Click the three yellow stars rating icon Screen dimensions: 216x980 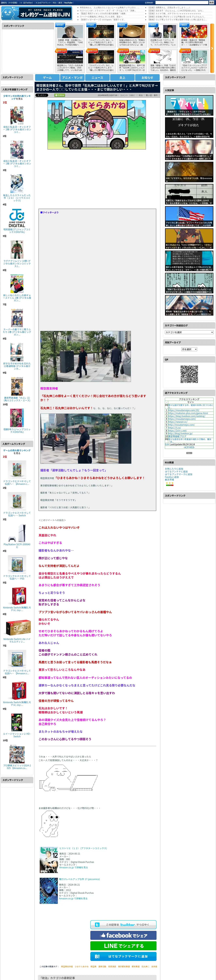pos(169,483)
